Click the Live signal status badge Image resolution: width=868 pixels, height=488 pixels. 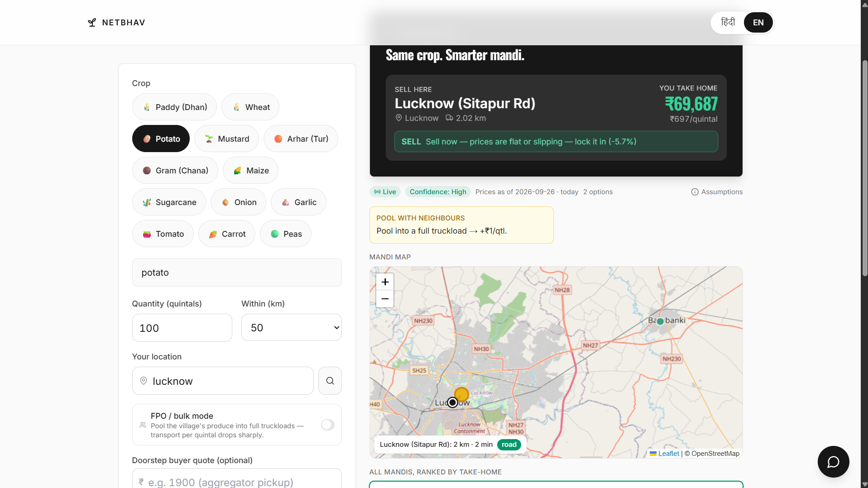coord(385,192)
